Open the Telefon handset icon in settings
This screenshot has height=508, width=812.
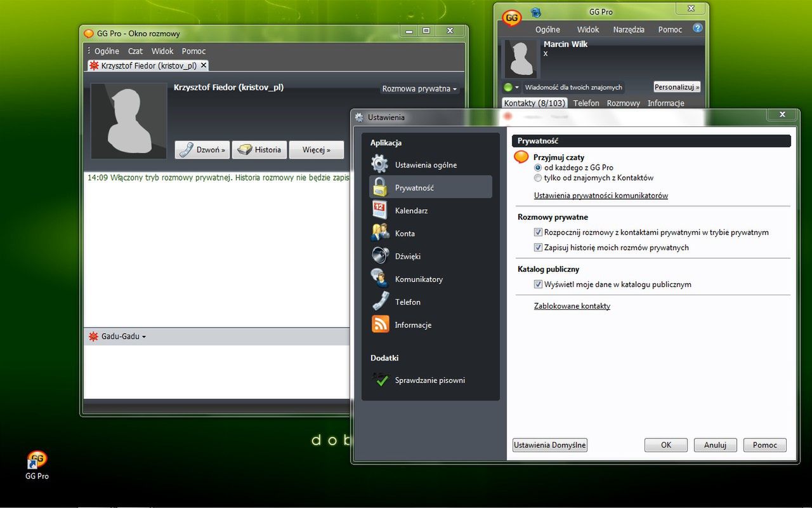coord(380,302)
